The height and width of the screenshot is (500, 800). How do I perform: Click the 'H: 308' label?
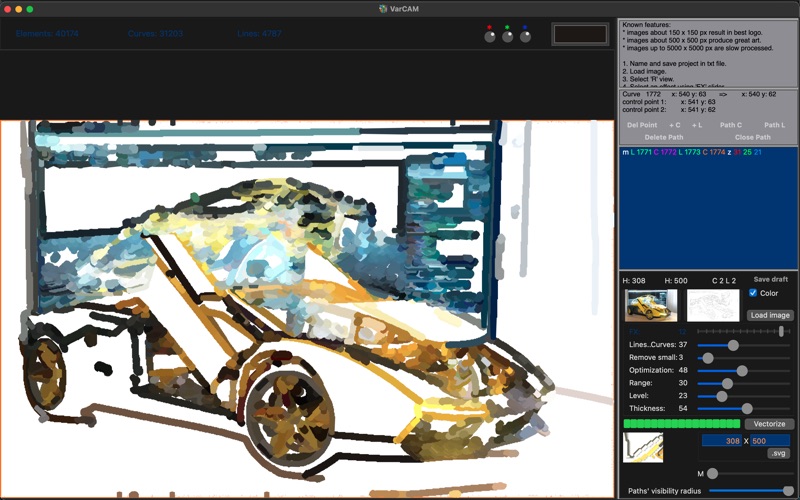(x=634, y=281)
